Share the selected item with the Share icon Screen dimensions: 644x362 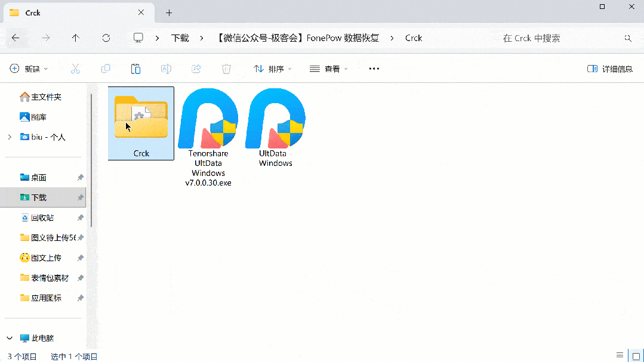coord(196,69)
